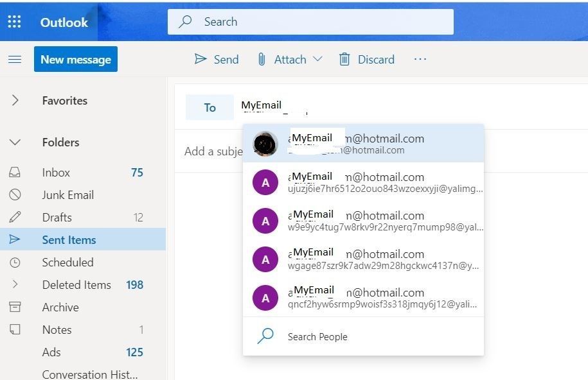Switch to the Inbox folder
The height and width of the screenshot is (380, 588).
(x=55, y=172)
